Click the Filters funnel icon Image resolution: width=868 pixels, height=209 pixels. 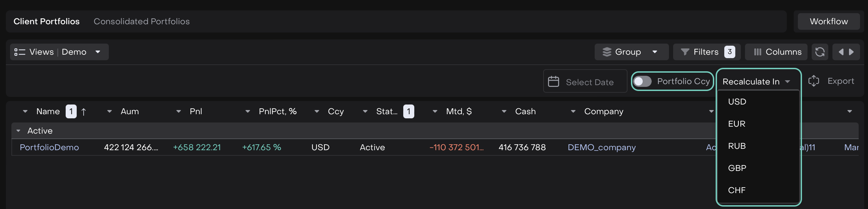coord(685,52)
